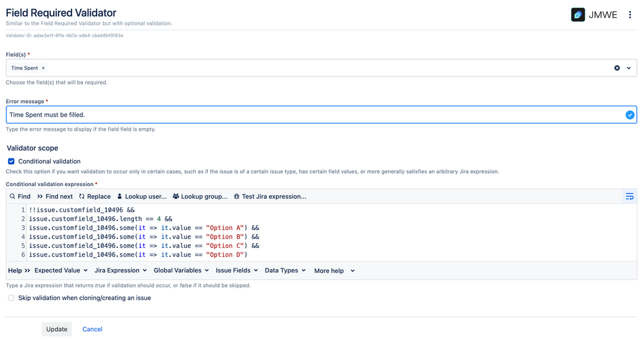The image size is (644, 340).
Task: Click code line with 'length == 4'
Action: tap(101, 219)
